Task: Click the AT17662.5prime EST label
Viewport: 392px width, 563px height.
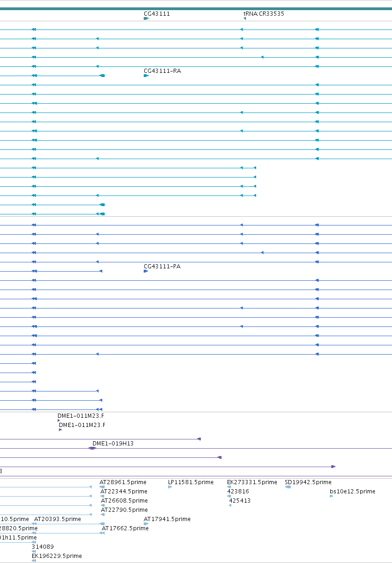Action: point(125,528)
